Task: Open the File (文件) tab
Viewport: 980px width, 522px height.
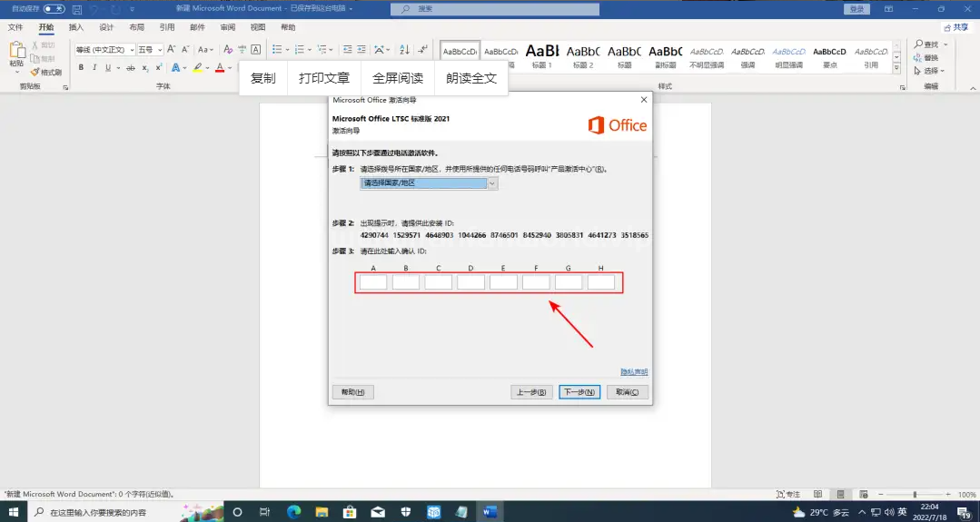Action: 15,27
